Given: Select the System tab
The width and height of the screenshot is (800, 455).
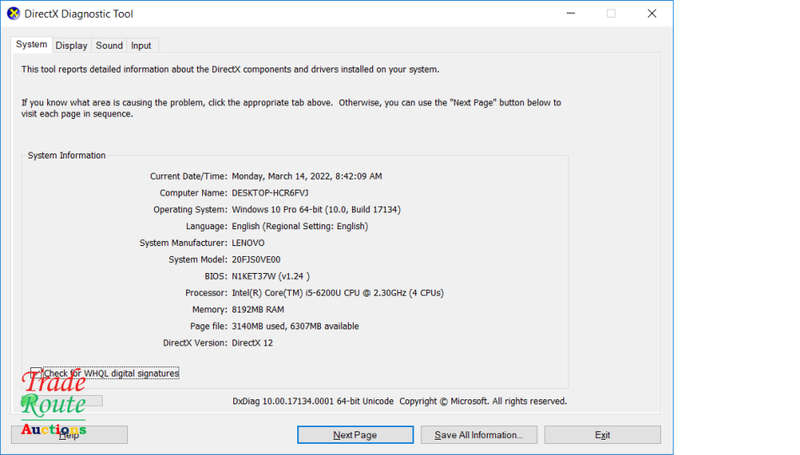Looking at the screenshot, I should (x=31, y=44).
